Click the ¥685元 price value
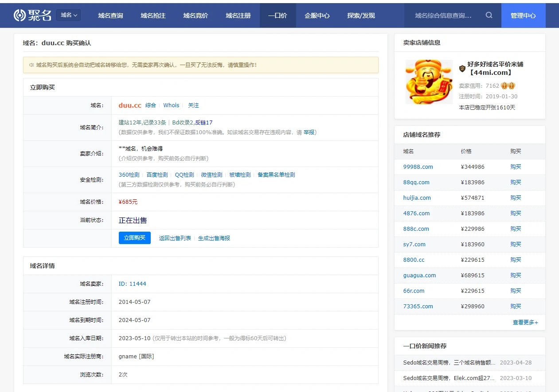The height and width of the screenshot is (392, 559). pyautogui.click(x=128, y=202)
